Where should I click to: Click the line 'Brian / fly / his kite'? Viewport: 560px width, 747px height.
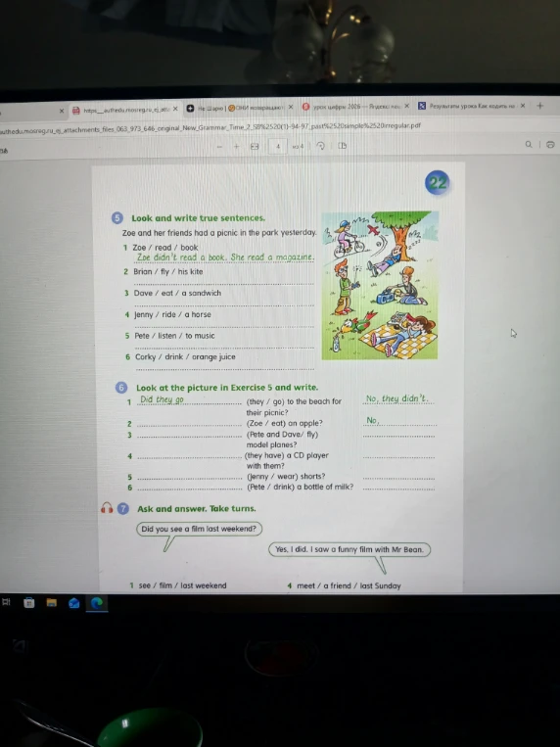[168, 271]
